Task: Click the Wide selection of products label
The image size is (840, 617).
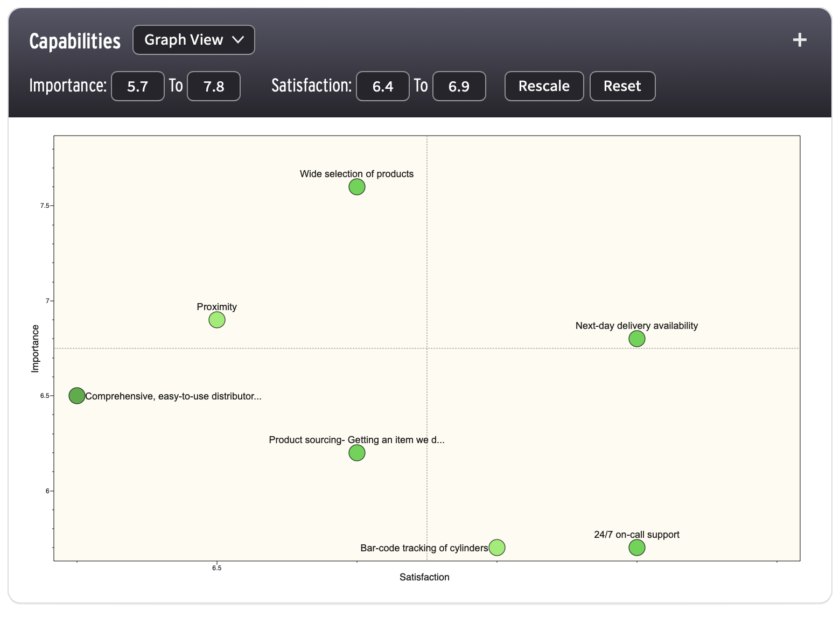Action: coord(356,174)
